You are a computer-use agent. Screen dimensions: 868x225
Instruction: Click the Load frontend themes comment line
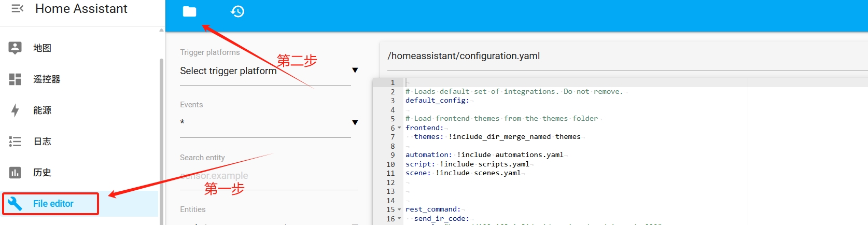pyautogui.click(x=501, y=119)
